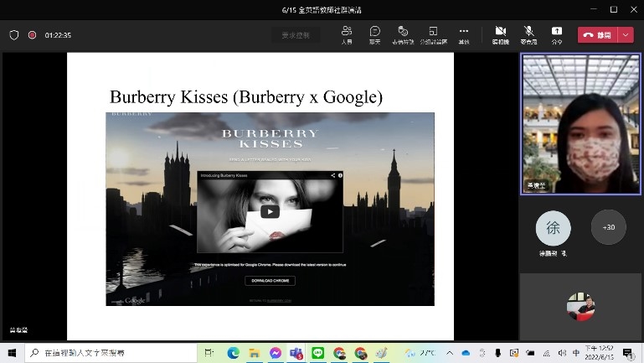The width and height of the screenshot is (644, 363).
Task: Show hidden system tray icons
Action: [451, 353]
